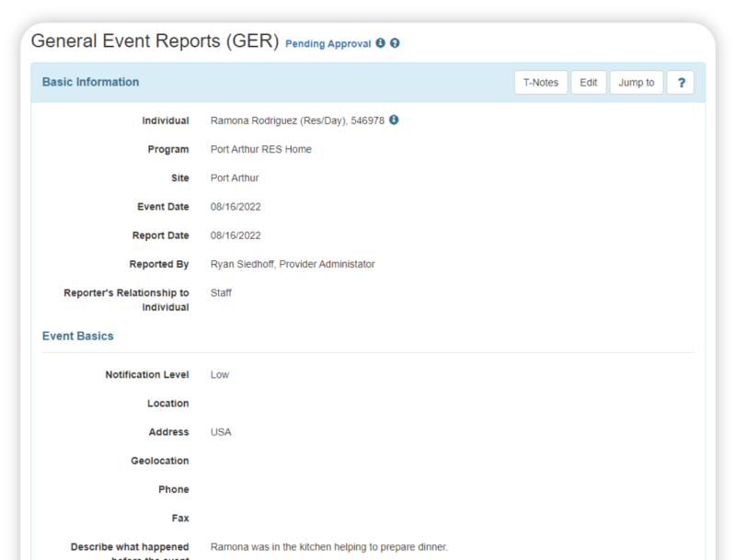Image resolution: width=736 pixels, height=560 pixels.
Task: Edit this General Event Report
Action: [x=589, y=82]
